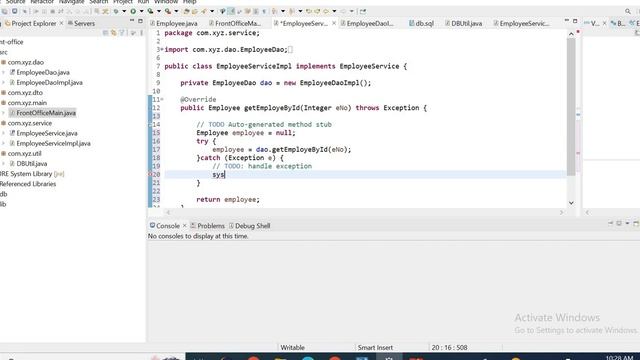Open the Problems tab
This screenshot has height=360, width=640.
(x=208, y=226)
